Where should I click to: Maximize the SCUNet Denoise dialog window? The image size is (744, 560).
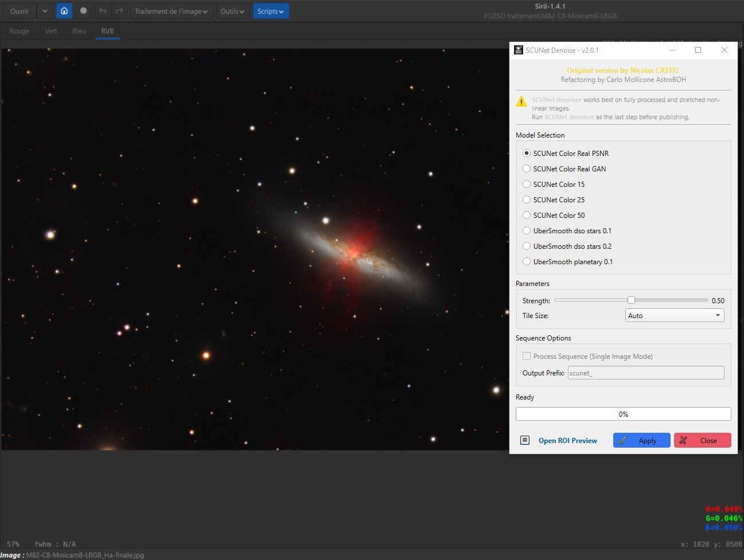(x=698, y=50)
